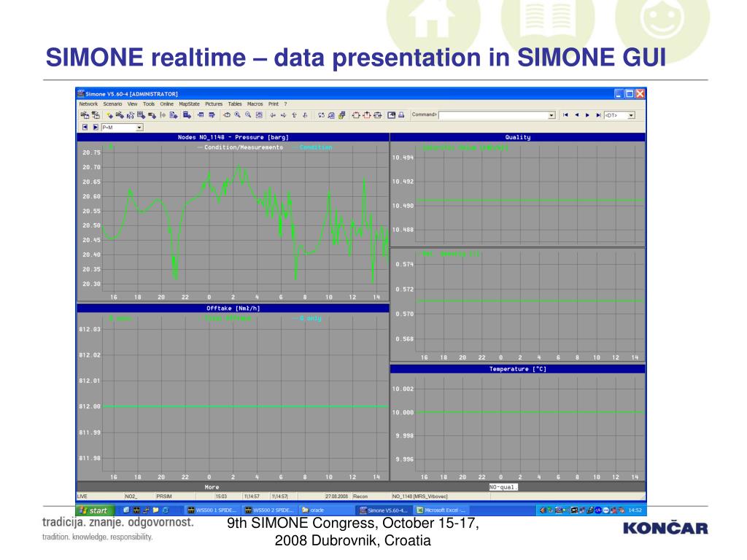747x560 pixels.
Task: Jump to last time step
Action: pyautogui.click(x=598, y=115)
